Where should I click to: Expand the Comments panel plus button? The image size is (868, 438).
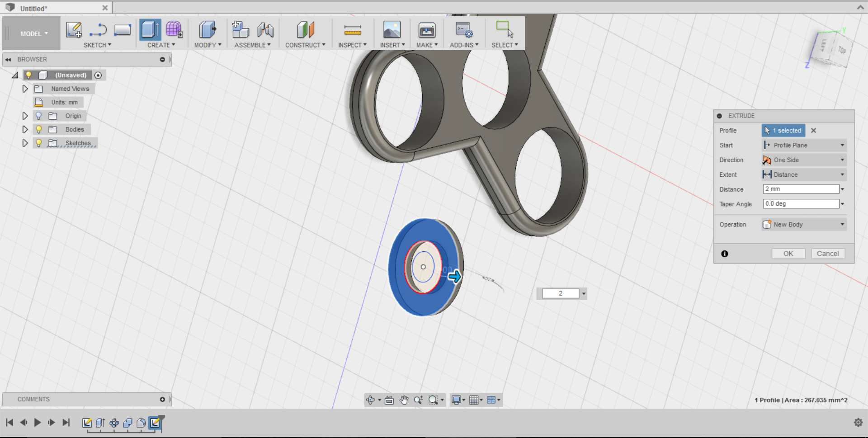point(162,400)
